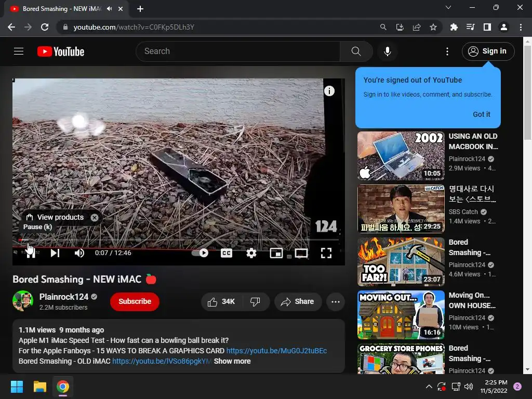Click the search magnifier button
This screenshot has width=532, height=399.
356,51
